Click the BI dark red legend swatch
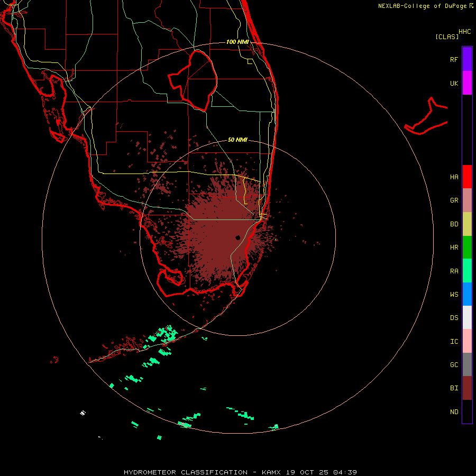The image size is (476, 476). 467,388
